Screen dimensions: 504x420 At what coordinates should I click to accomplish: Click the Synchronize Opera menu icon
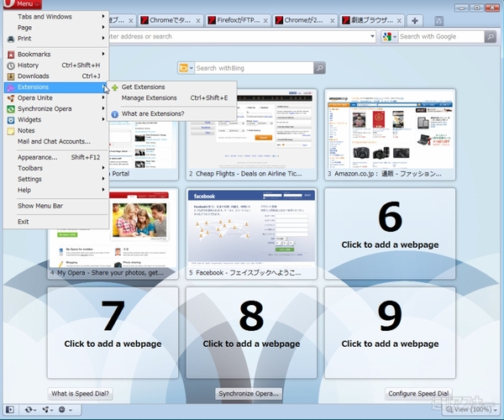tap(11, 109)
